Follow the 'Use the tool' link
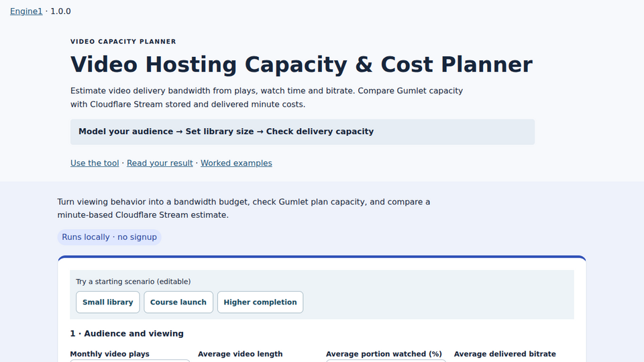The width and height of the screenshot is (644, 362). (x=95, y=163)
